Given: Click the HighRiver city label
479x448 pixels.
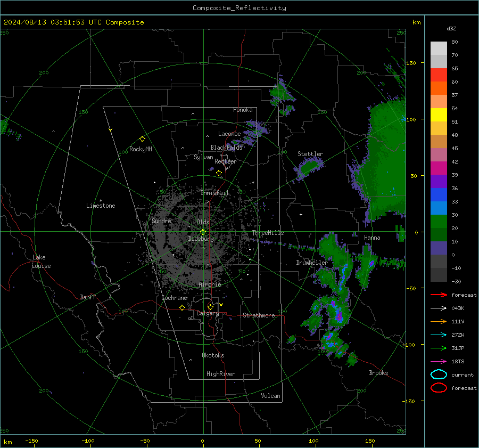Looking at the screenshot, I should point(221,374).
